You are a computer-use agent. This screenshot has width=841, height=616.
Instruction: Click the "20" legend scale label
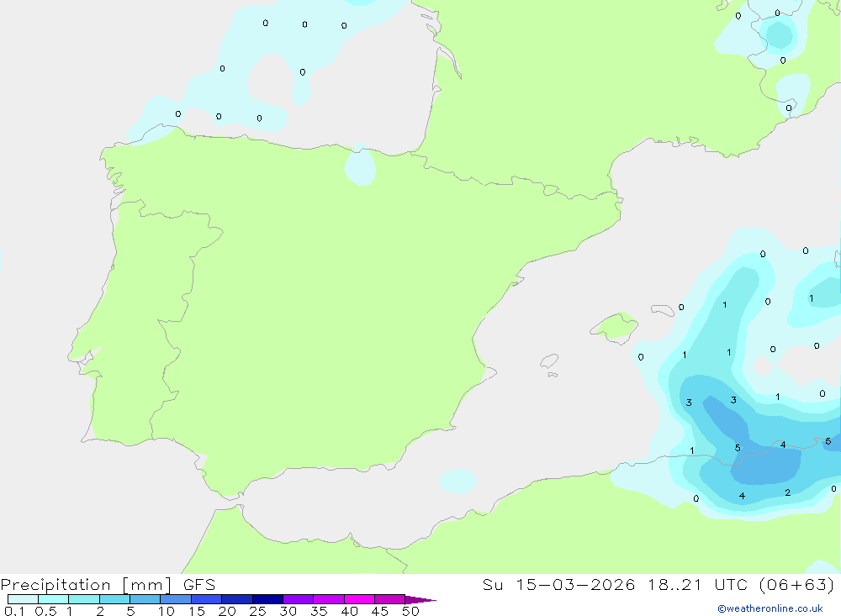[227, 611]
